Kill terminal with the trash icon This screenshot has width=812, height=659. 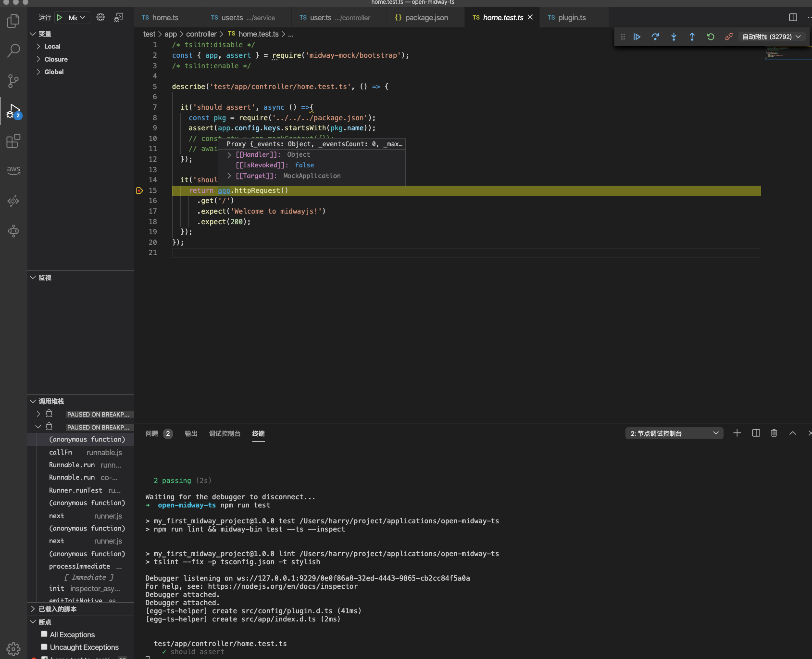click(x=774, y=433)
